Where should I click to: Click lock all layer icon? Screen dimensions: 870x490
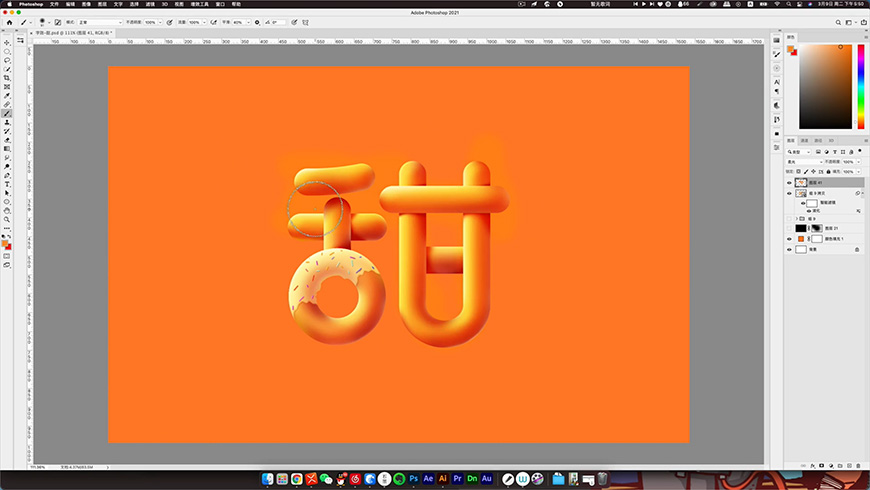(x=828, y=171)
